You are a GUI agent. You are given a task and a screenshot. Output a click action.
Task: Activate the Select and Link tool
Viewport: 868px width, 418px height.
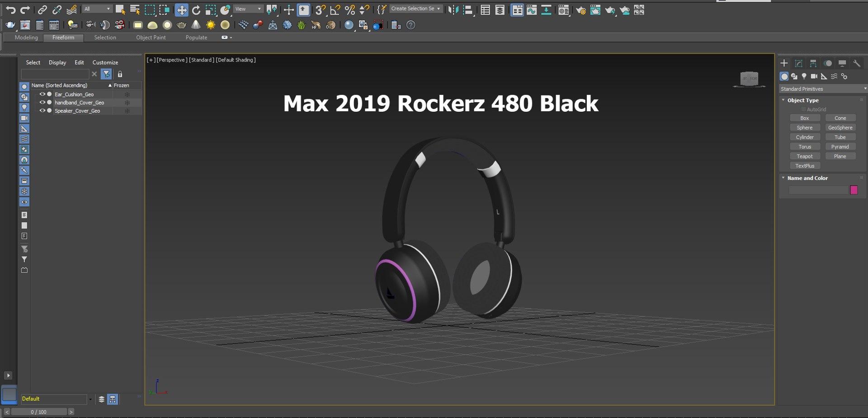click(42, 9)
